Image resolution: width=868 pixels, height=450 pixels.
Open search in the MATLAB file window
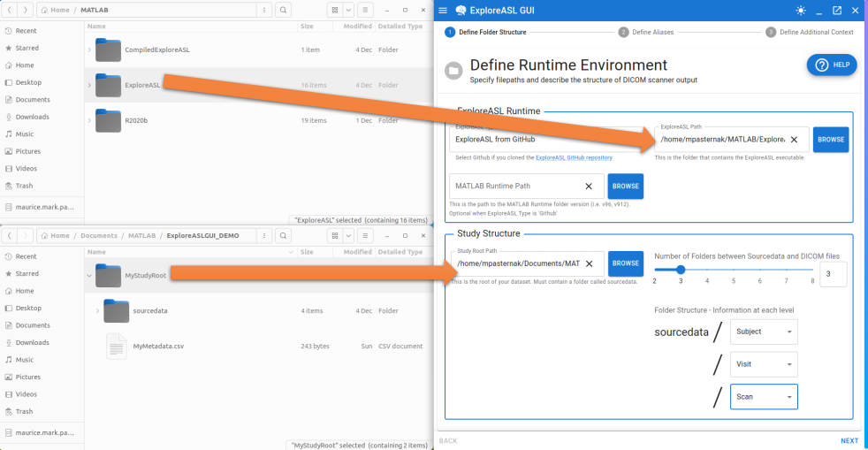pos(283,10)
